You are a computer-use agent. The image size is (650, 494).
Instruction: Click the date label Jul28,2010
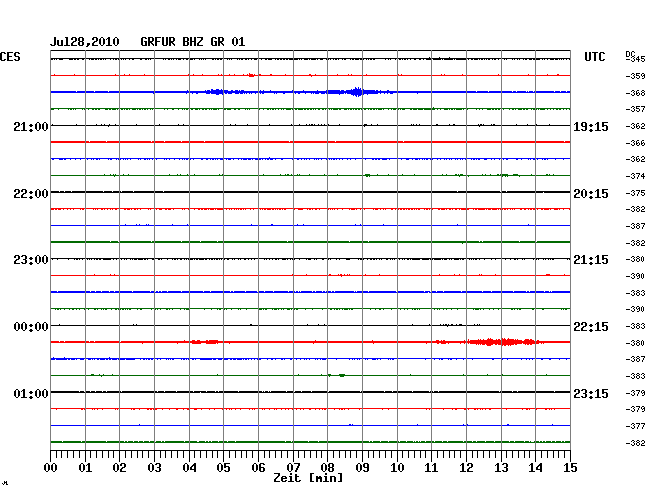coord(85,42)
